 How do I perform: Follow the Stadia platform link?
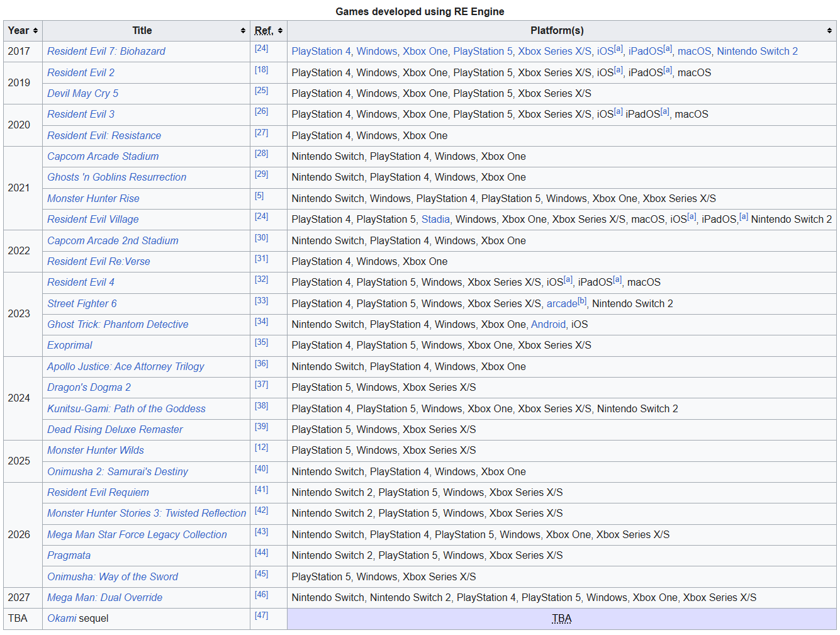[x=435, y=220]
